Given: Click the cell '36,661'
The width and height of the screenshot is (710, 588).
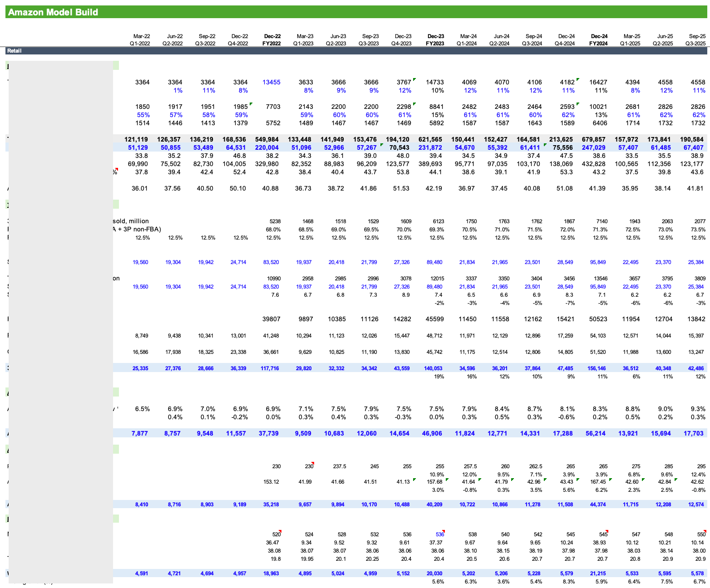Looking at the screenshot, I should pos(271,352).
